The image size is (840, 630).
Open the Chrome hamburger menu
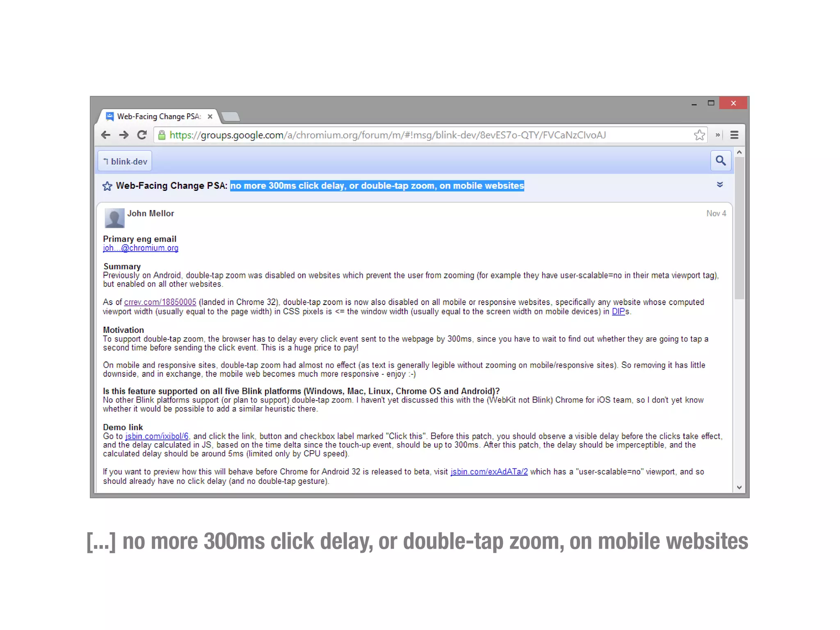pyautogui.click(x=734, y=135)
